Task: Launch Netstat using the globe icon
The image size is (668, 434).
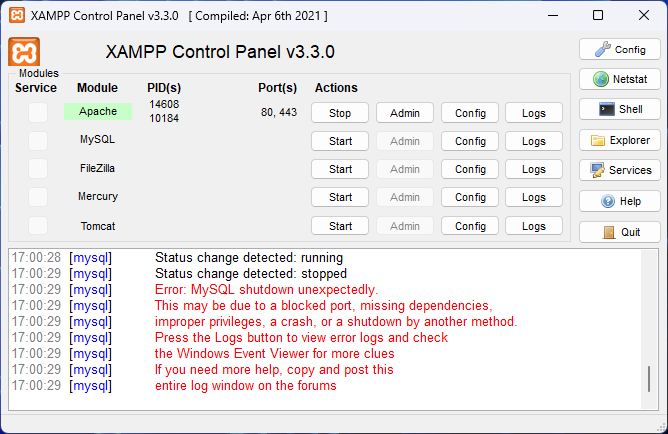Action: [x=619, y=79]
